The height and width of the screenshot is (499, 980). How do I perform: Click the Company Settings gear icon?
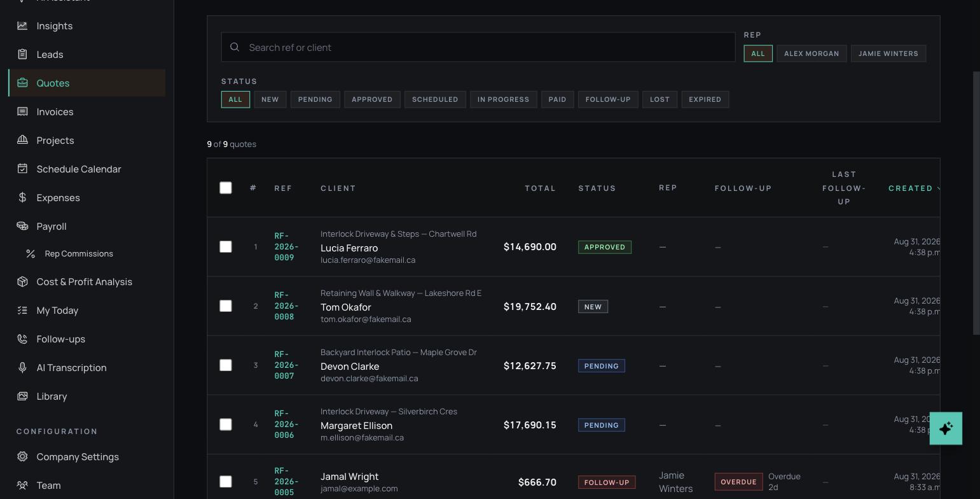(22, 457)
